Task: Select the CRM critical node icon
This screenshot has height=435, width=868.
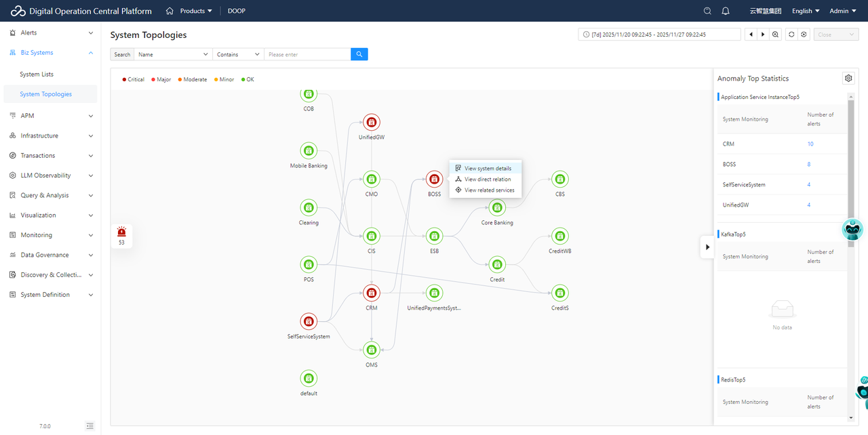Action: point(371,293)
